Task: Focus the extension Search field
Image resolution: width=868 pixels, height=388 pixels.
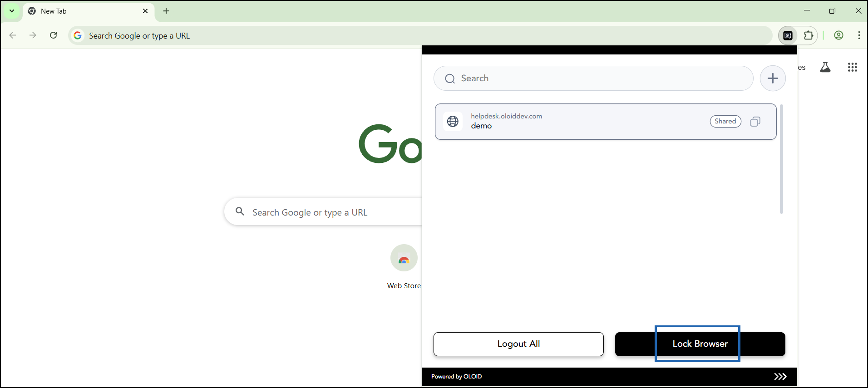Action: (x=593, y=78)
